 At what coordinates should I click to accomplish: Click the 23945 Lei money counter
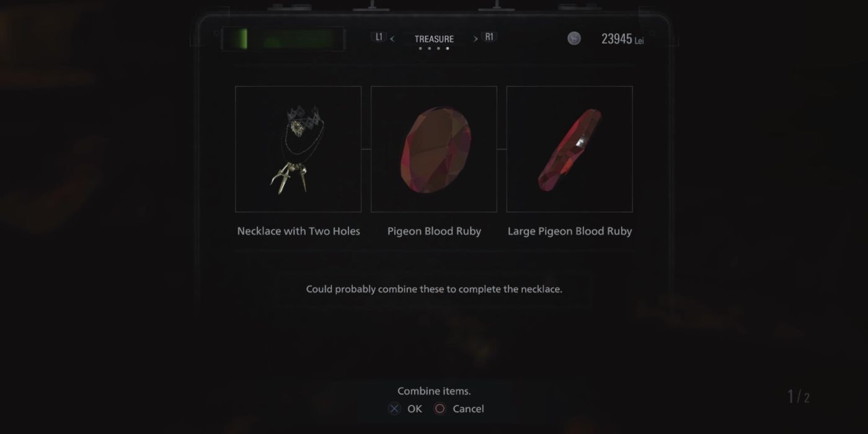tap(622, 39)
